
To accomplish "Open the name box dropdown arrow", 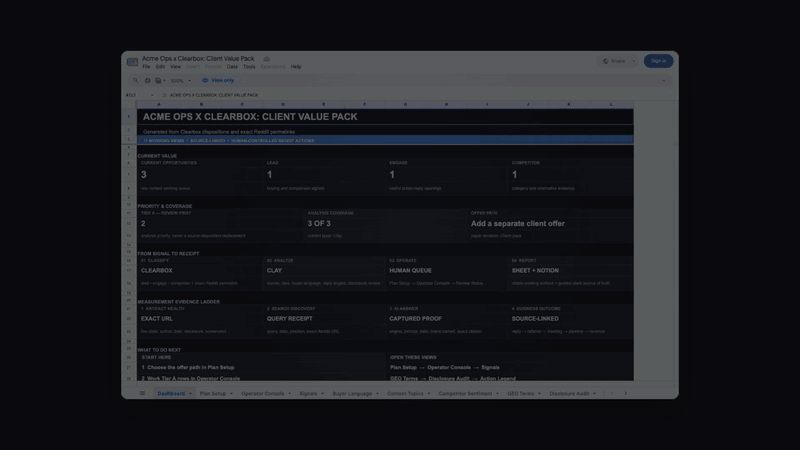I will [152, 95].
